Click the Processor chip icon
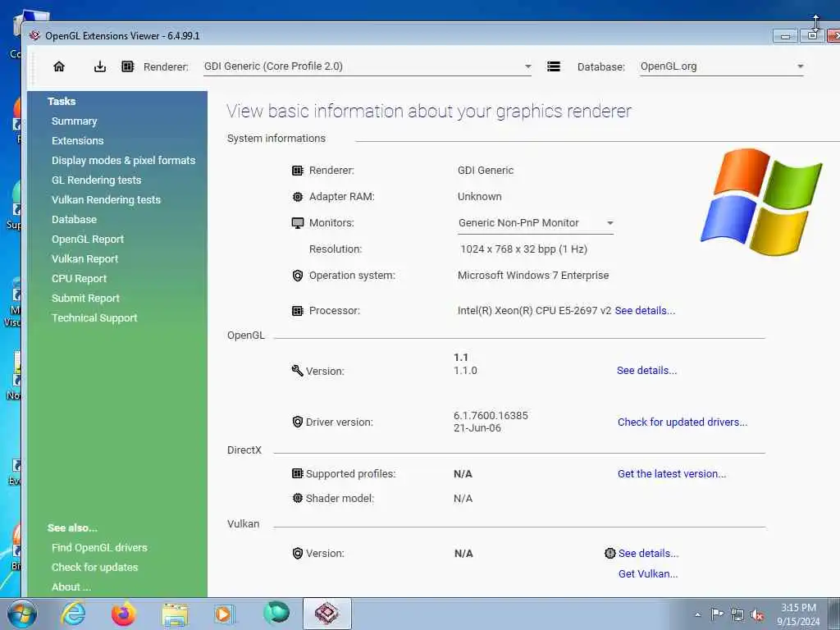840x630 pixels. (x=297, y=311)
